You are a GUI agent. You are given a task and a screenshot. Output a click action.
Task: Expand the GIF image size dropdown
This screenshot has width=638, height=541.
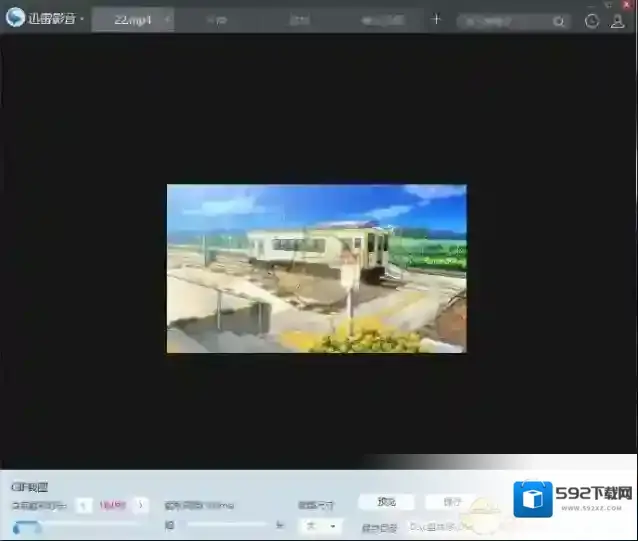click(320, 525)
